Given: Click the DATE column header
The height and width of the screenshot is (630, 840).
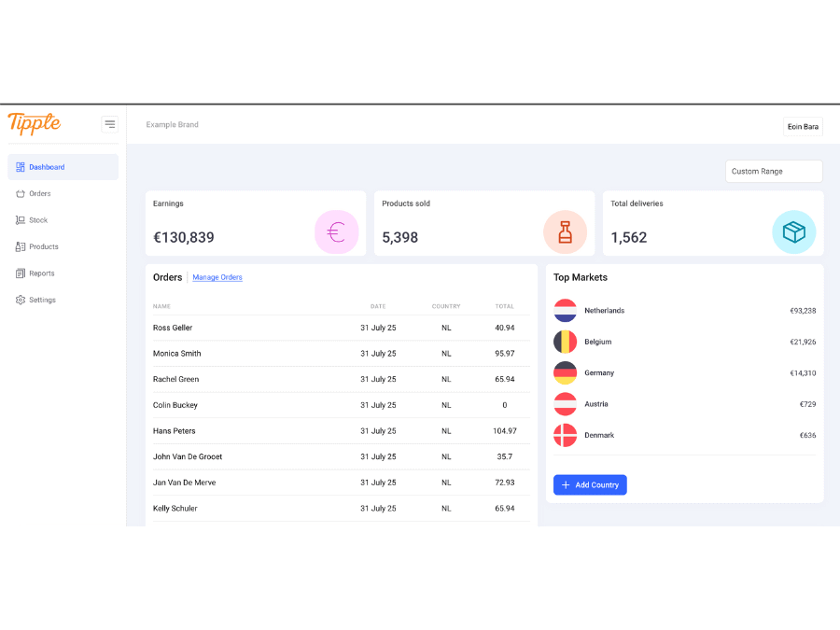Looking at the screenshot, I should (x=378, y=306).
